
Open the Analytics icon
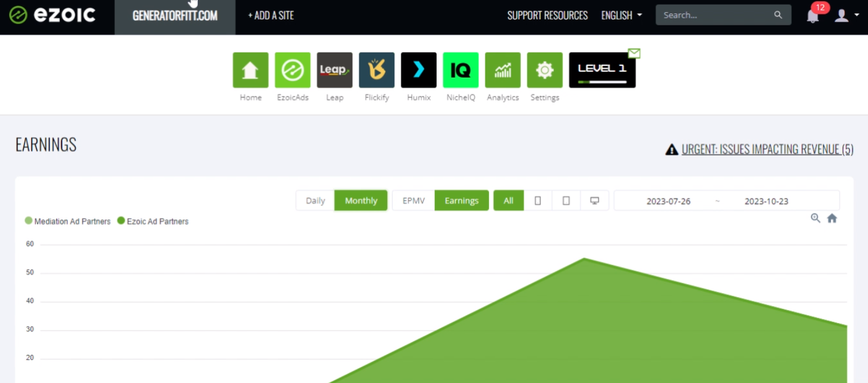tap(503, 70)
